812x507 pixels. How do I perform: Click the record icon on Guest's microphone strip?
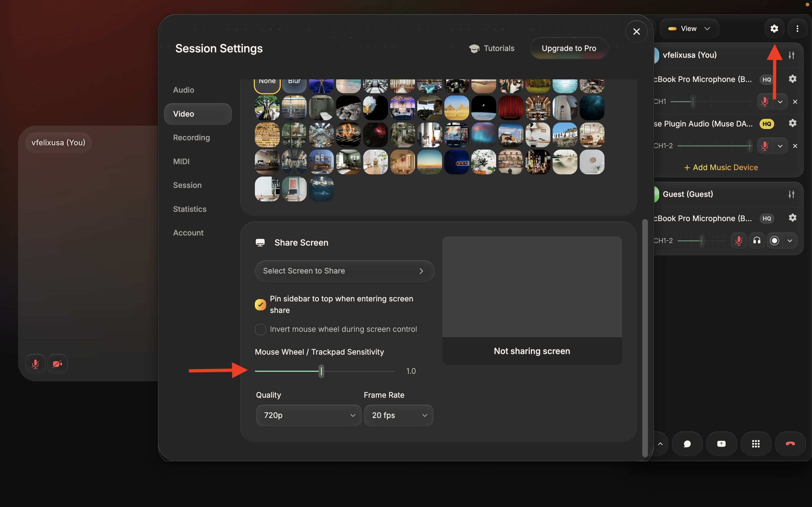click(x=774, y=241)
